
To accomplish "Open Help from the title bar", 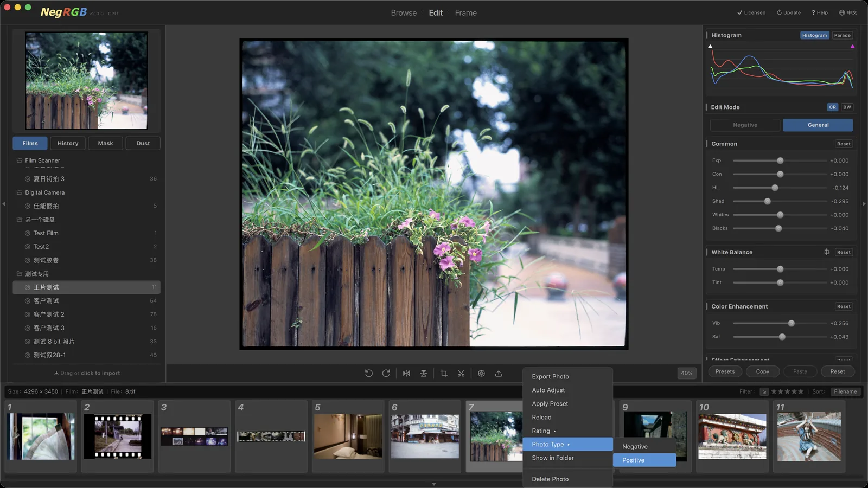I will [x=820, y=13].
